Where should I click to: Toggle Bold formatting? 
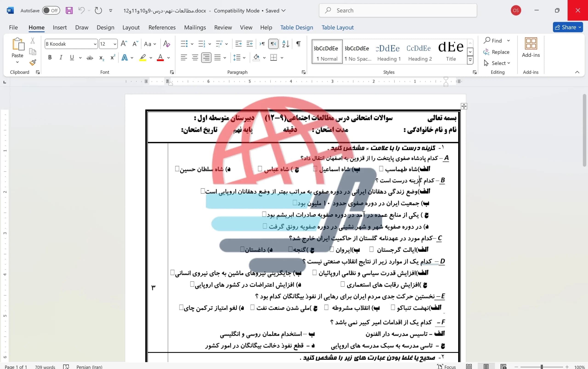tap(50, 58)
